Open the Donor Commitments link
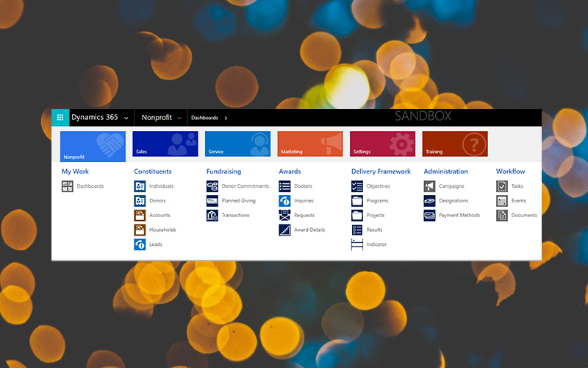 pos(245,186)
